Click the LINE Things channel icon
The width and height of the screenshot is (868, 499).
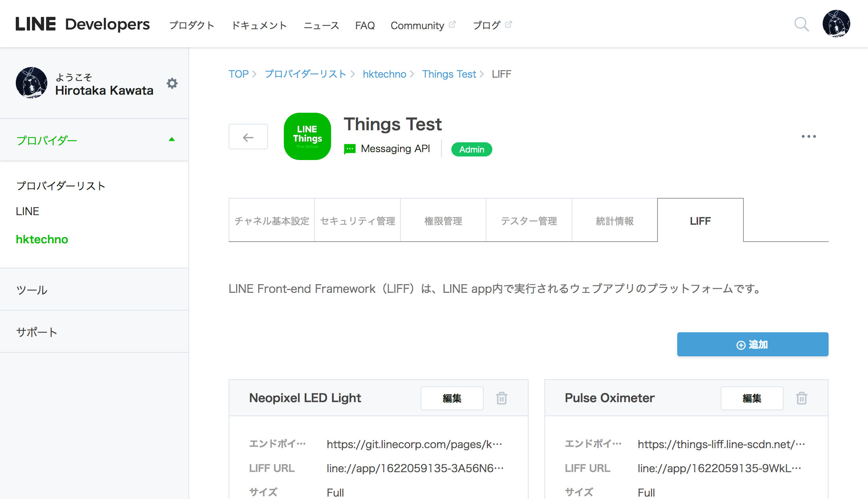tap(307, 136)
